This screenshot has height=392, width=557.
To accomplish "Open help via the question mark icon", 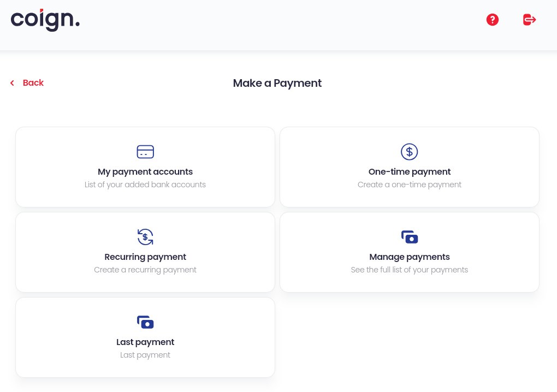I will point(492,20).
